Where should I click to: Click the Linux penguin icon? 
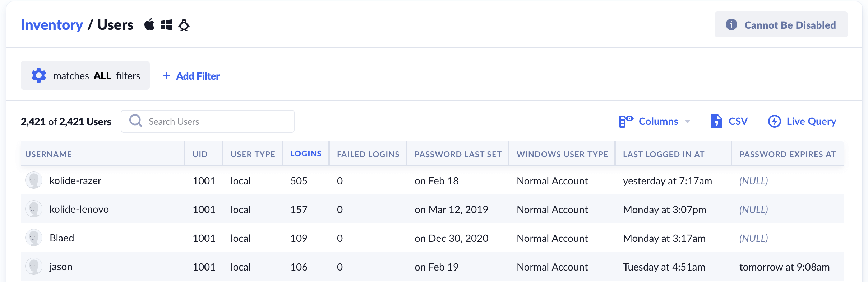(184, 25)
